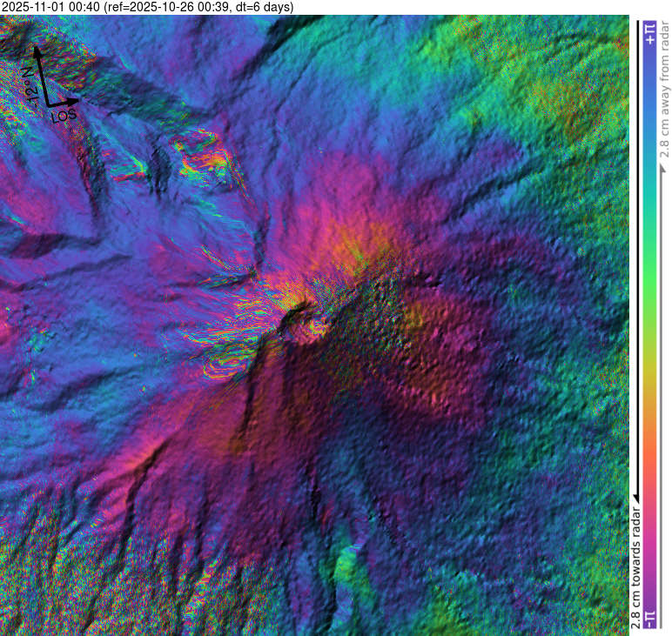Click the bright green patch south of the summit

[348, 566]
